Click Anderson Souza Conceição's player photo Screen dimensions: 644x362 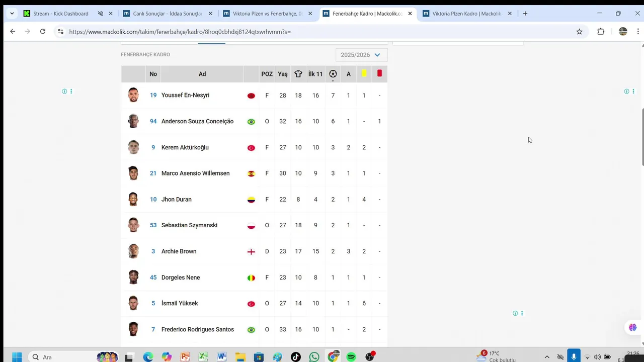[133, 121]
